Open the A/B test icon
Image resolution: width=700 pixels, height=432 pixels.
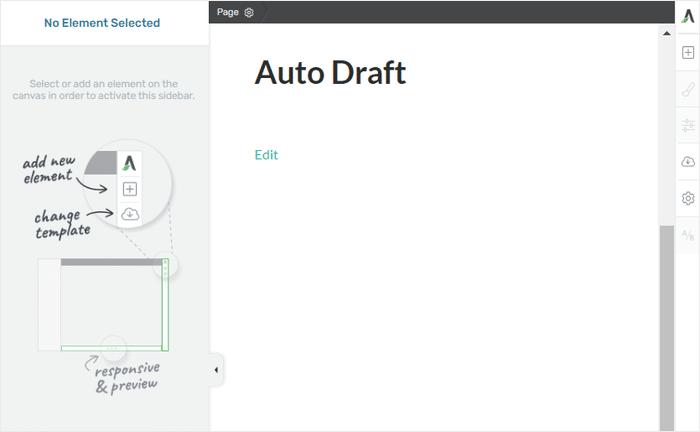[688, 235]
